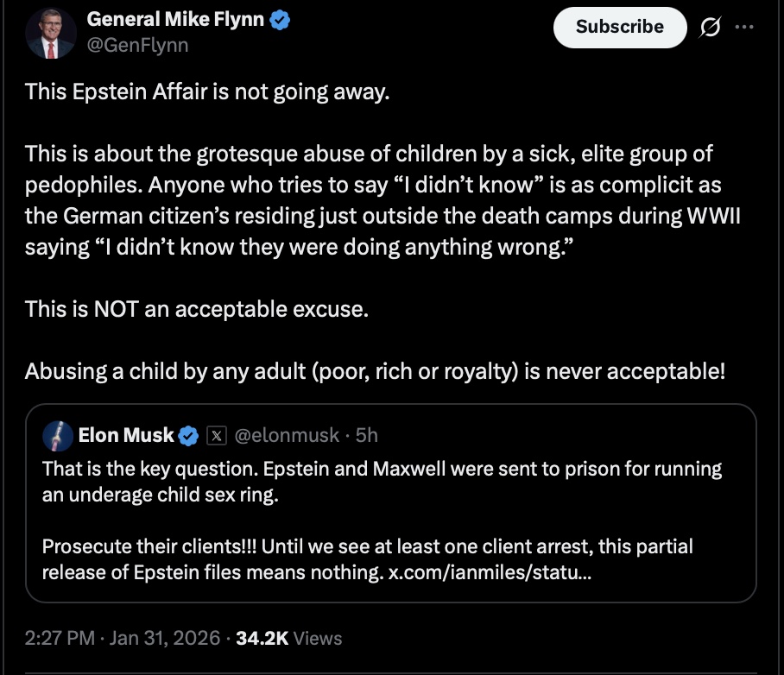Open the three-dot more options menu
This screenshot has height=675, width=784.
[x=743, y=27]
